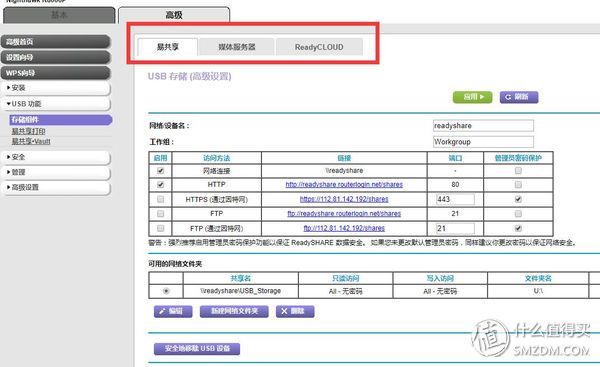The image size is (600, 367).
Task: Toggle password protection for HTTPS
Action: point(518,199)
